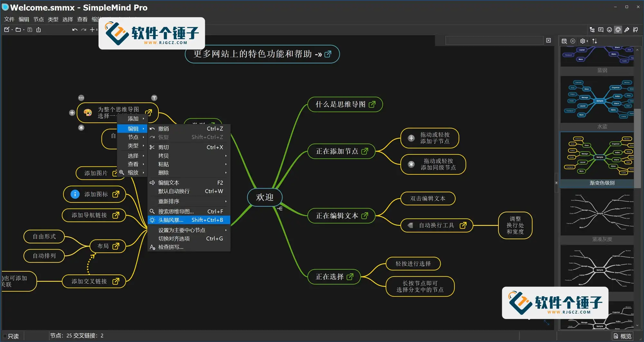Collapse the side panel with the arrow handle
This screenshot has width=644, height=342.
(556, 183)
